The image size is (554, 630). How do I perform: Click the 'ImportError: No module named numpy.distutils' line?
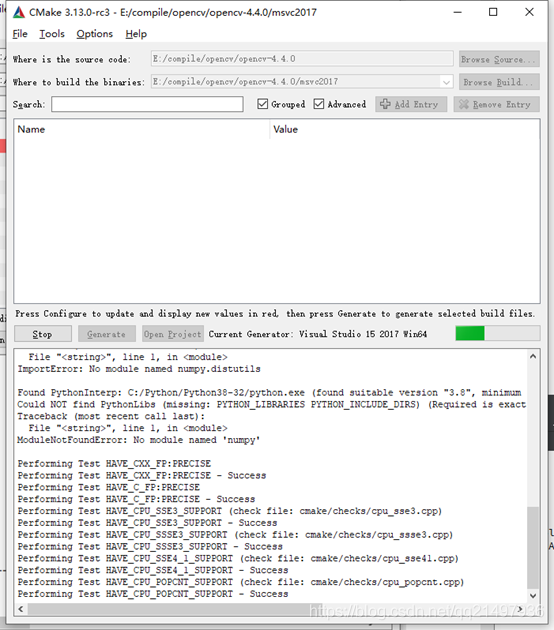pyautogui.click(x=139, y=369)
